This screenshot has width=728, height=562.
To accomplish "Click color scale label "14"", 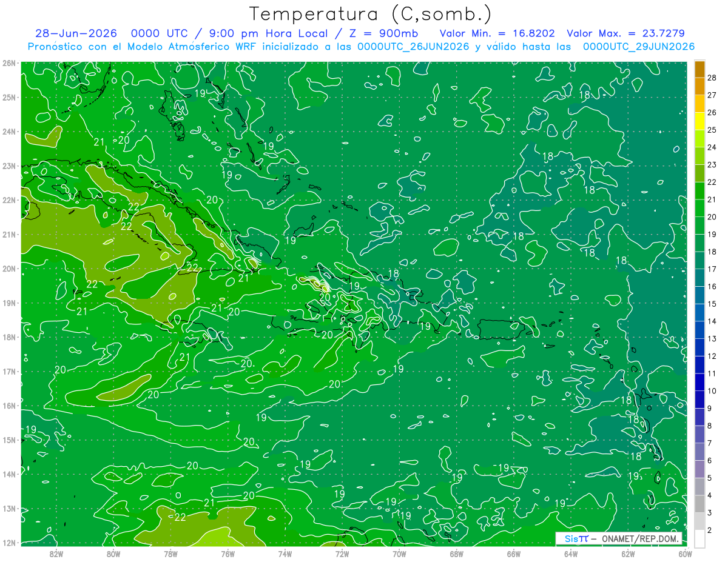I will (x=712, y=321).
